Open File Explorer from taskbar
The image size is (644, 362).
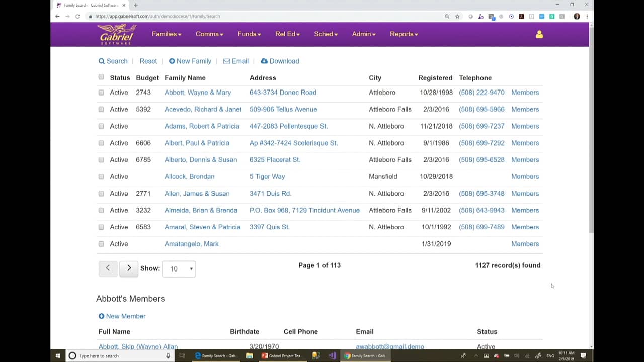249,355
